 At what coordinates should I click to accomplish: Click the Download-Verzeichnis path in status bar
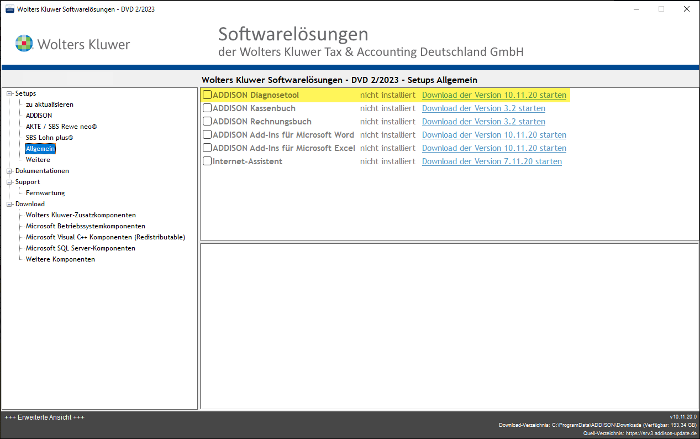[x=597, y=425]
